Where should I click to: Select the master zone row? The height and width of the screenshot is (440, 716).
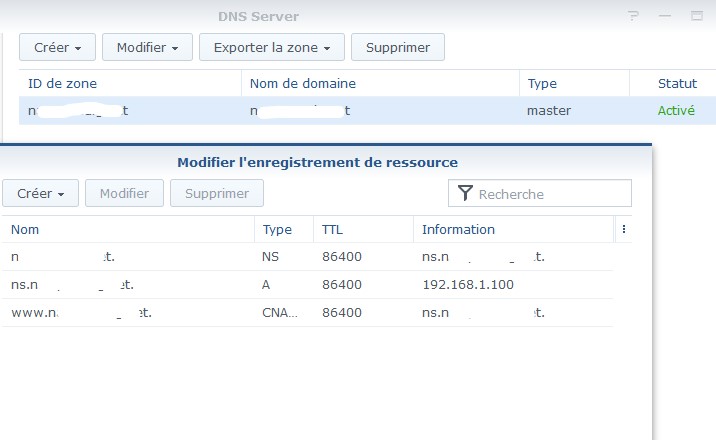coord(367,110)
